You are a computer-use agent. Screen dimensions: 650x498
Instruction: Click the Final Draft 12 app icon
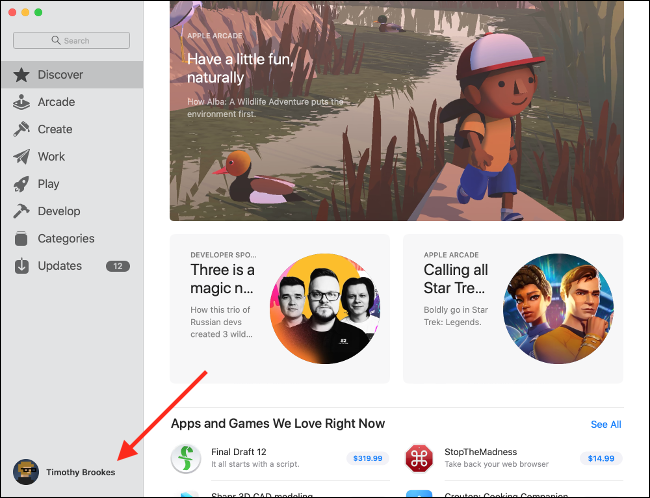coord(187,459)
